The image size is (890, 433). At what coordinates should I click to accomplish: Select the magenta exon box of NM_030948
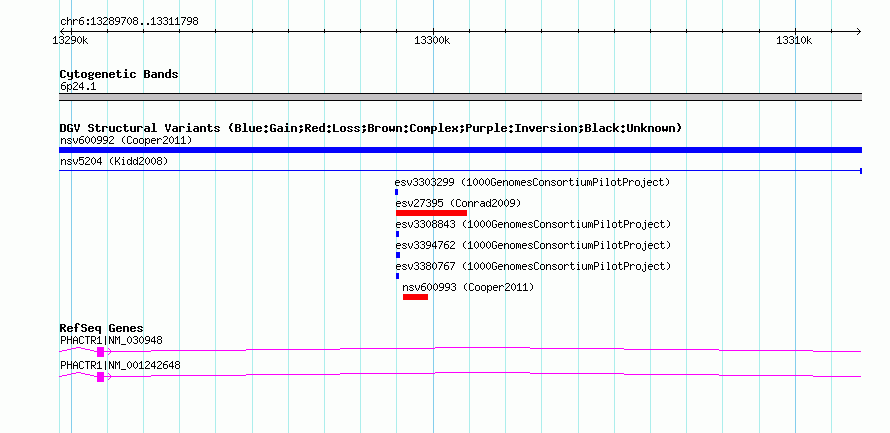tap(100, 352)
